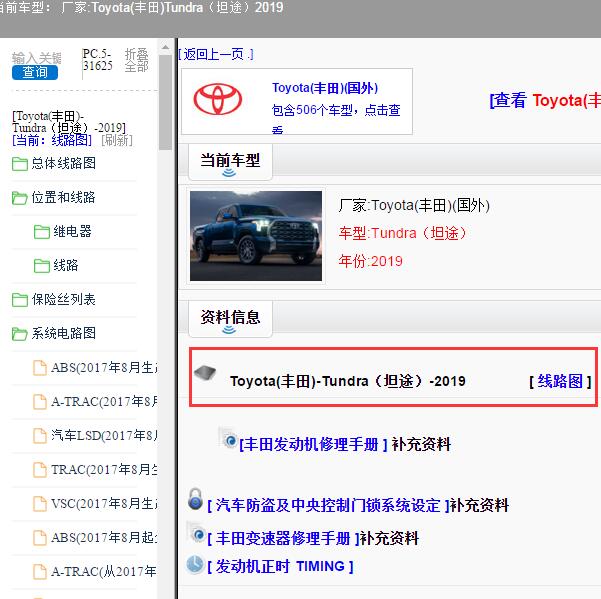Viewport: 601px width, 599px height.
Task: Click the 系统电路图 folder icon
Action: click(x=20, y=333)
